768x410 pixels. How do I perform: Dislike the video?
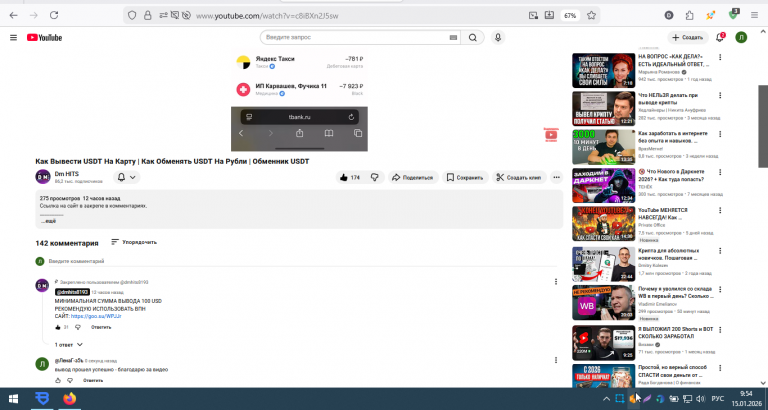[375, 177]
